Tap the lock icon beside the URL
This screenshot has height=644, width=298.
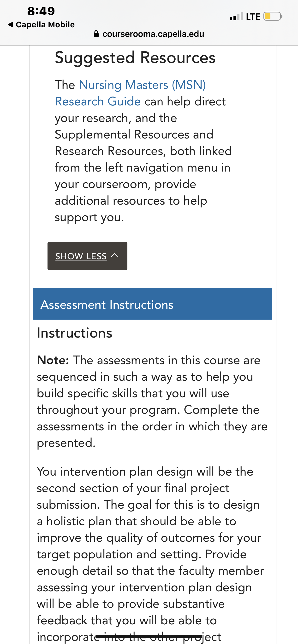(96, 34)
